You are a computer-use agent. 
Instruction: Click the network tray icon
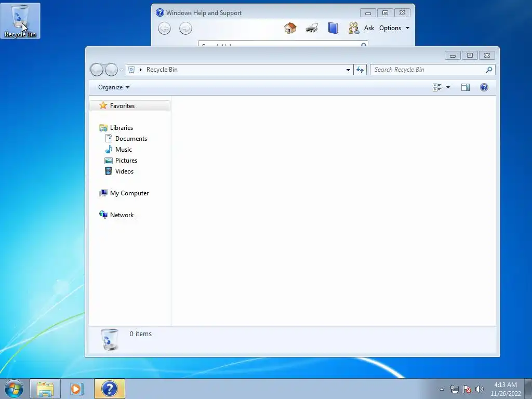[454, 389]
